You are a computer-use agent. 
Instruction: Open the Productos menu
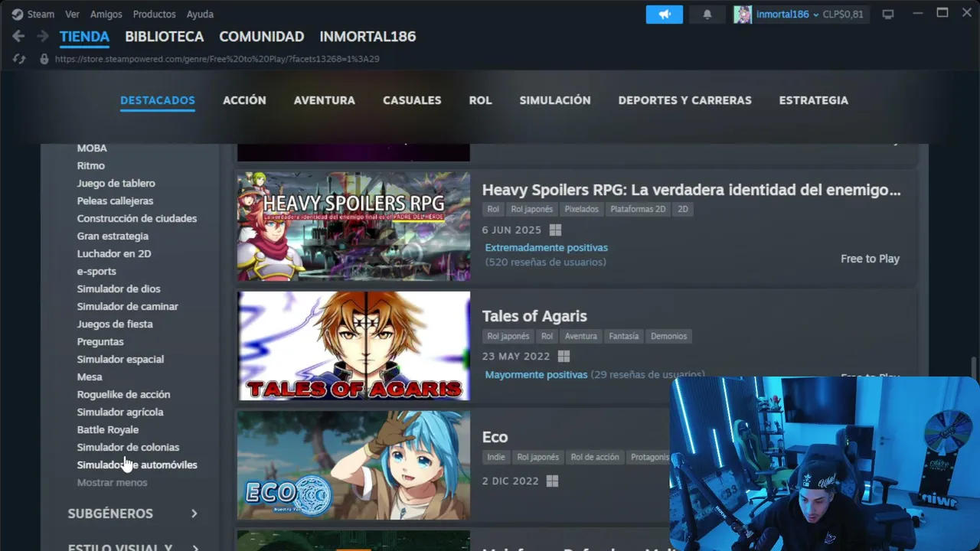click(154, 15)
